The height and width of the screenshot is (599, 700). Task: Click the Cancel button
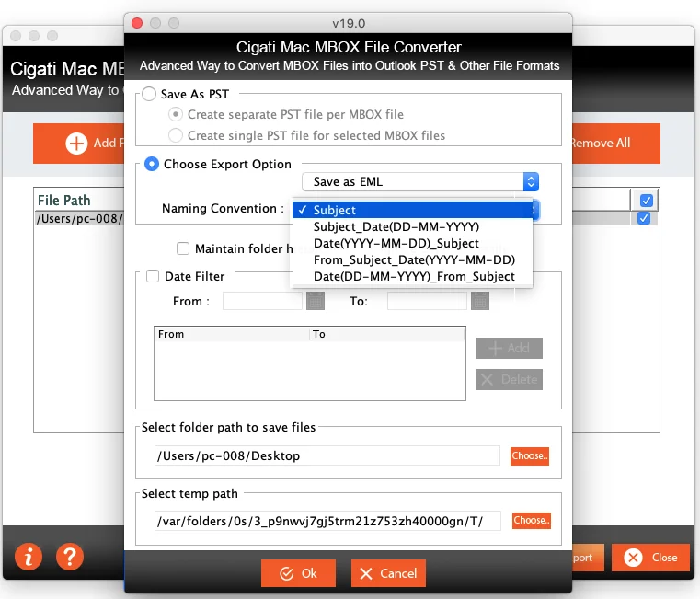(x=388, y=573)
